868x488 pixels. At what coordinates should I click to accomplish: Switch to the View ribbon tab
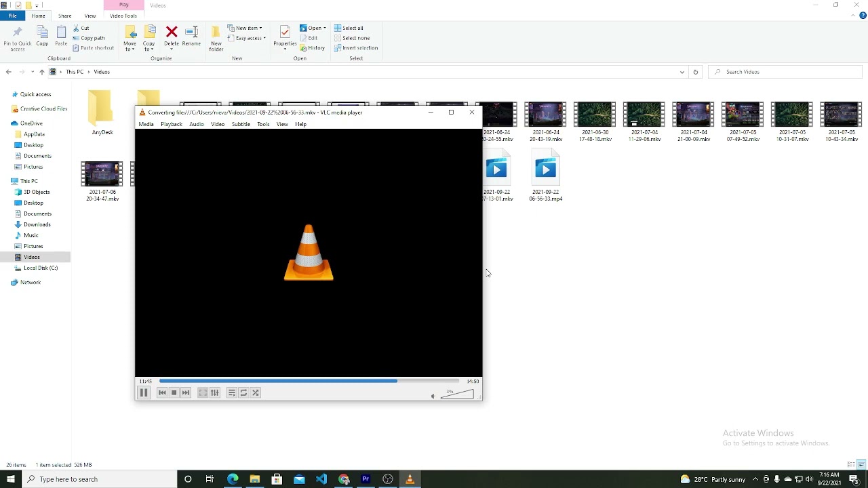90,16
